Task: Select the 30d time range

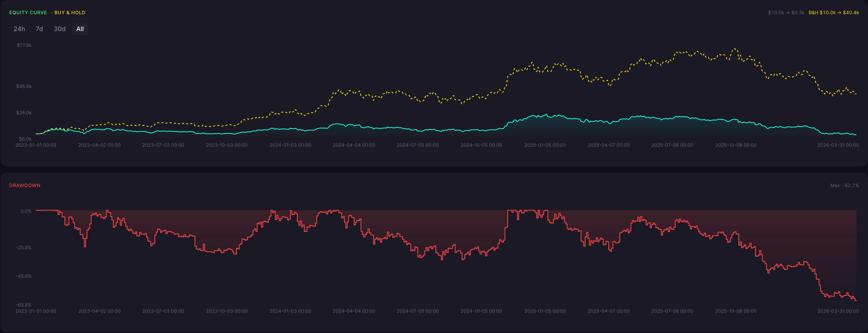Action: click(x=60, y=29)
